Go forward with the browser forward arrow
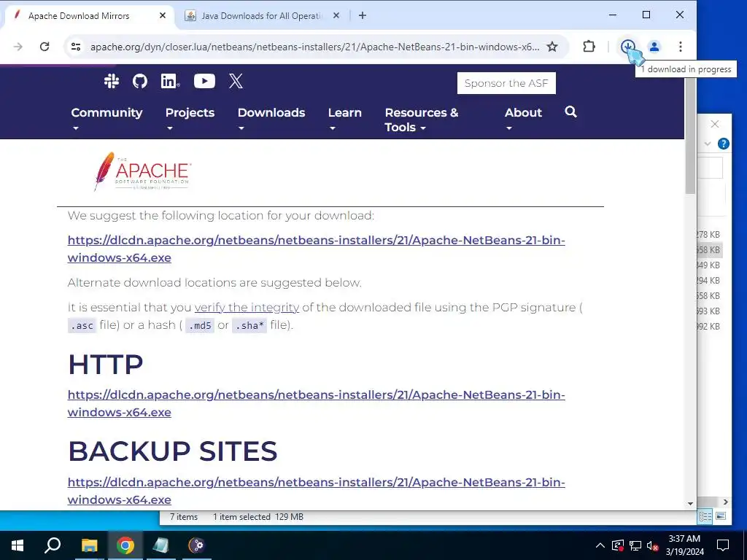Viewport: 747px width, 560px height. (x=18, y=47)
